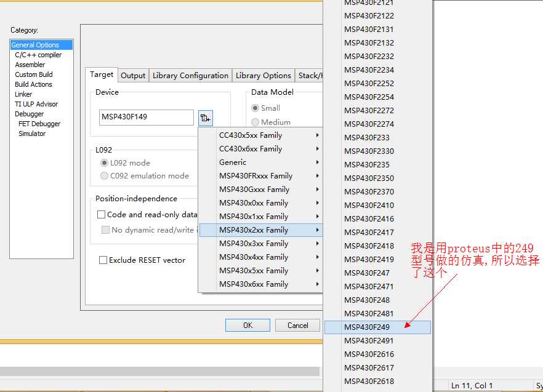The height and width of the screenshot is (392, 543).
Task: Choose device MSP430F2617
Action: tap(377, 367)
